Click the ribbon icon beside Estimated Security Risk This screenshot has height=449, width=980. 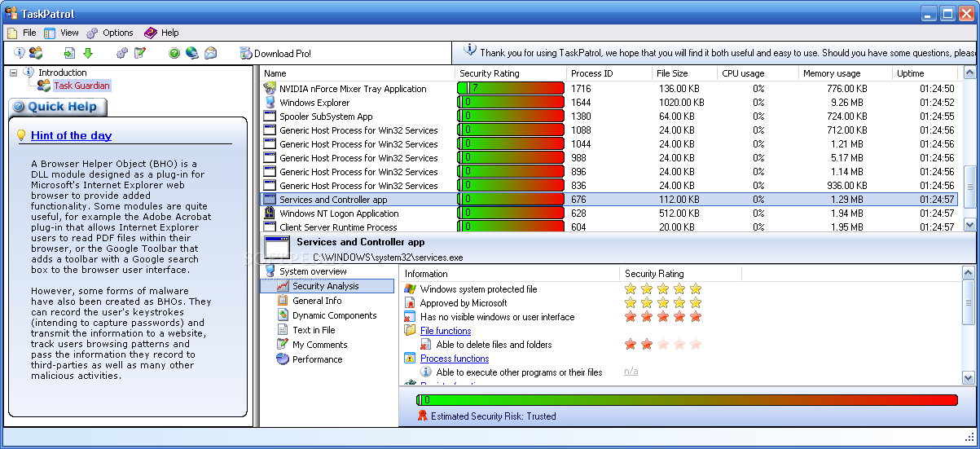(422, 416)
